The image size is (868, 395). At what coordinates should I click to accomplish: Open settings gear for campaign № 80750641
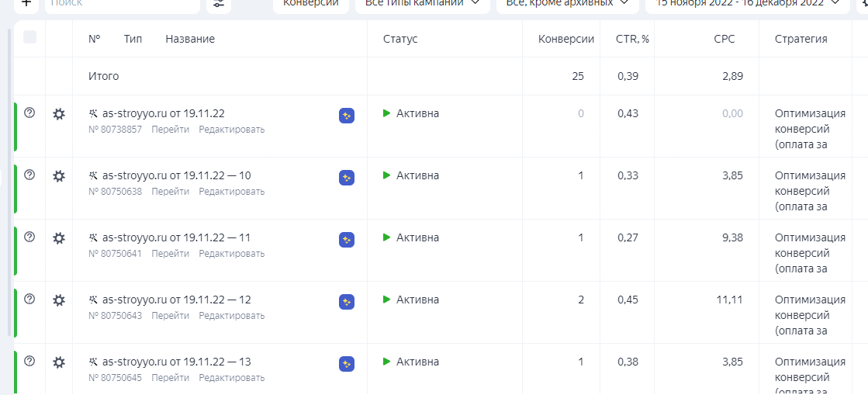[x=59, y=238]
